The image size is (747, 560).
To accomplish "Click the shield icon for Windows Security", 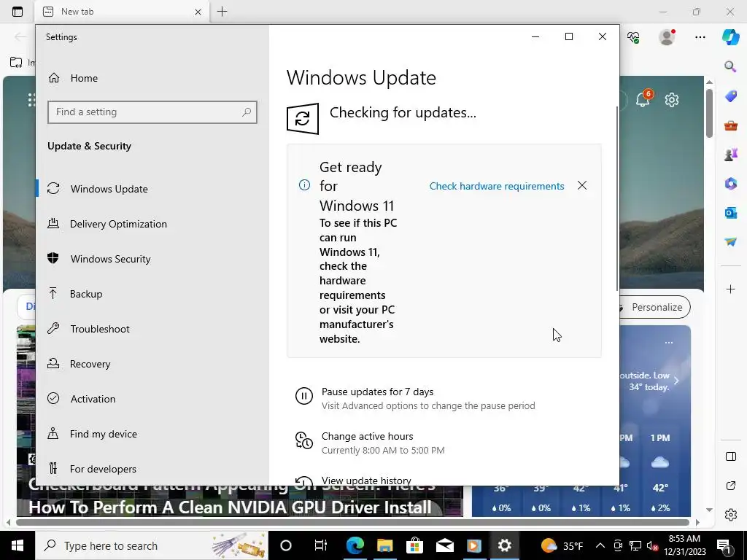I will pyautogui.click(x=53, y=258).
